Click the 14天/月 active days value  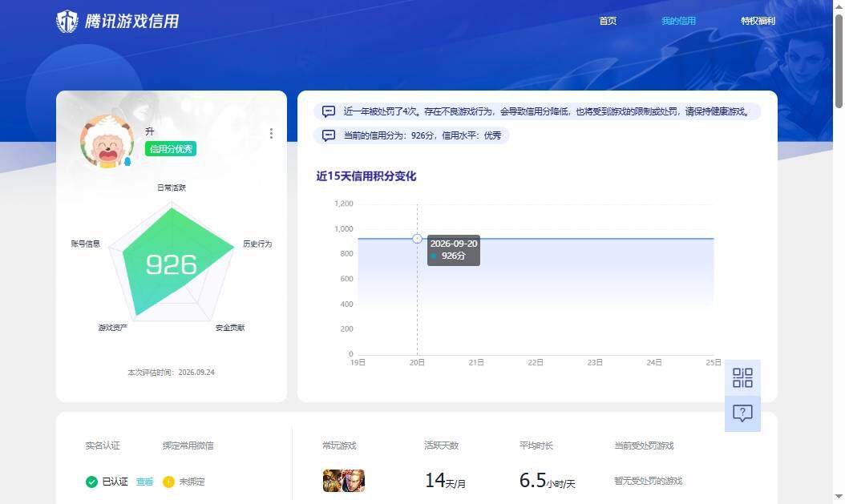[x=445, y=480]
